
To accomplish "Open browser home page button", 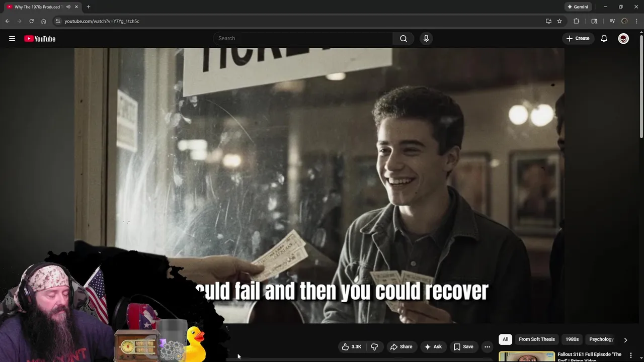I will point(43,21).
